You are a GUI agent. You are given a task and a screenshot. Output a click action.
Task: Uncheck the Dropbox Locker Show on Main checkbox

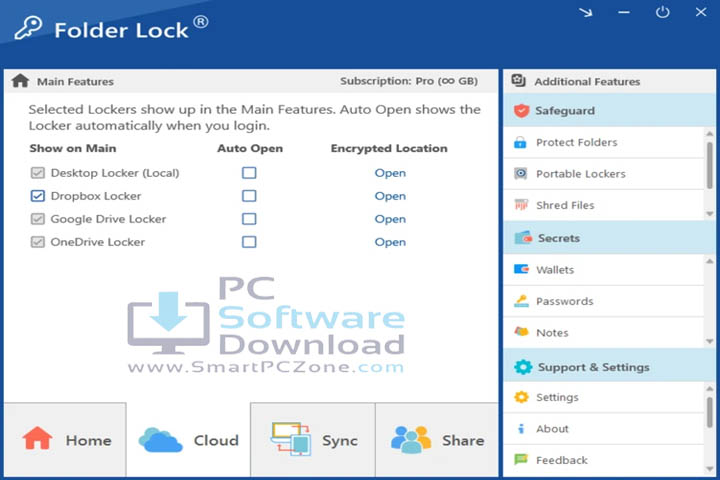tap(38, 196)
